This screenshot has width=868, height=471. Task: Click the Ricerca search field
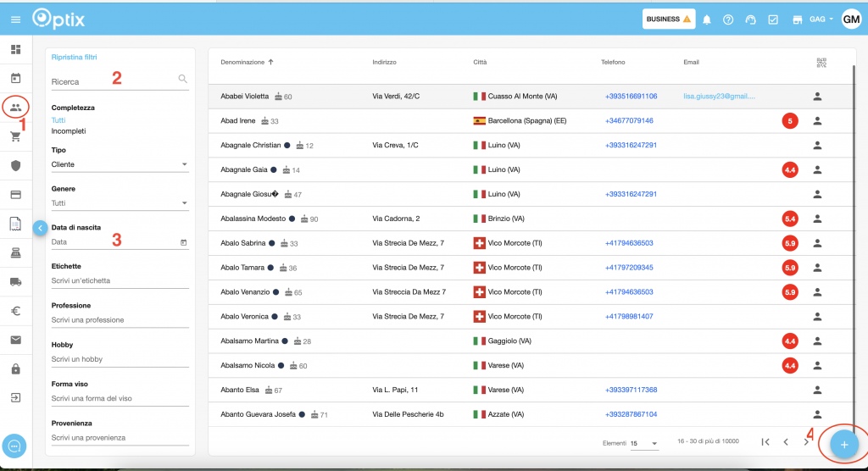[x=112, y=82]
